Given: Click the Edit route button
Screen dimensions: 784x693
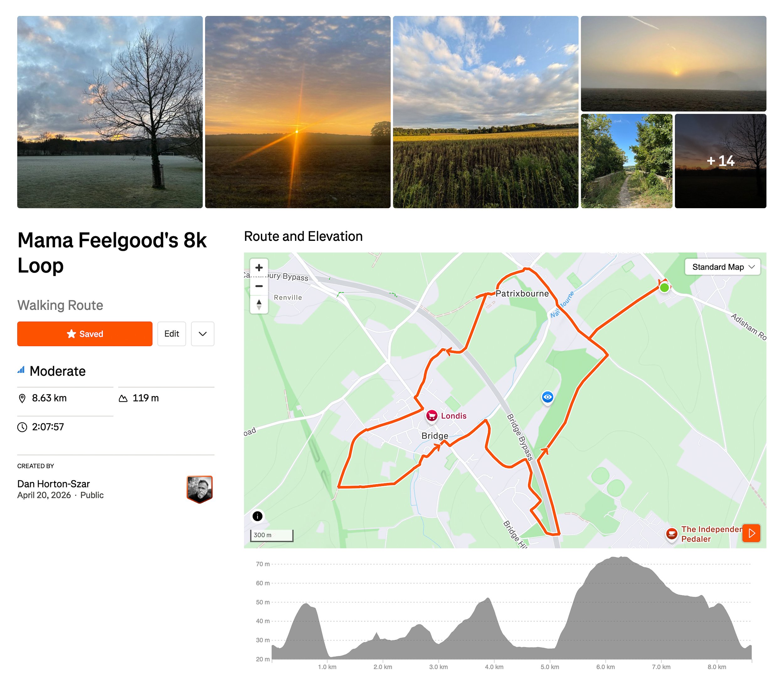Looking at the screenshot, I should point(172,334).
